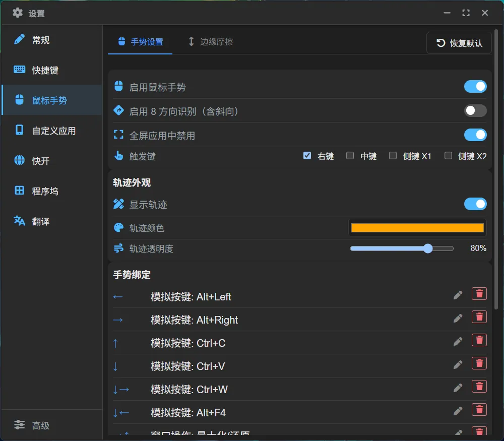The height and width of the screenshot is (441, 504).
Task: Open the 自定义应用 section
Action: click(52, 131)
